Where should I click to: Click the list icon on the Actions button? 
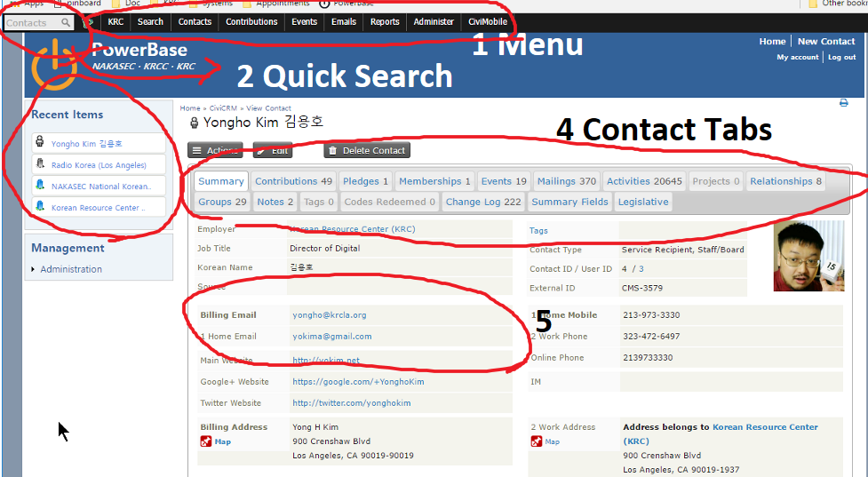[x=197, y=150]
